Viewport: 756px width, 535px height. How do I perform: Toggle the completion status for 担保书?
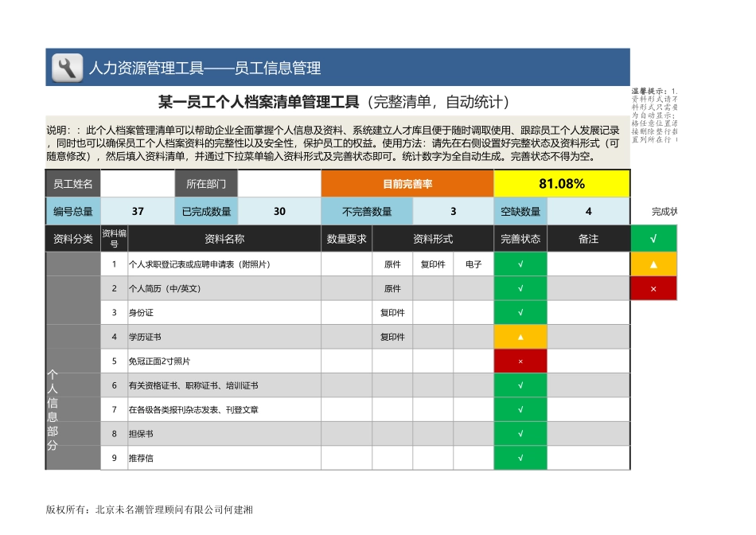[520, 435]
